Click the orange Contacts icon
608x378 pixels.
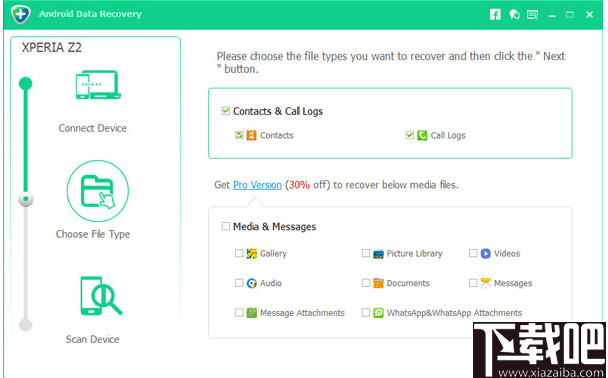point(251,135)
